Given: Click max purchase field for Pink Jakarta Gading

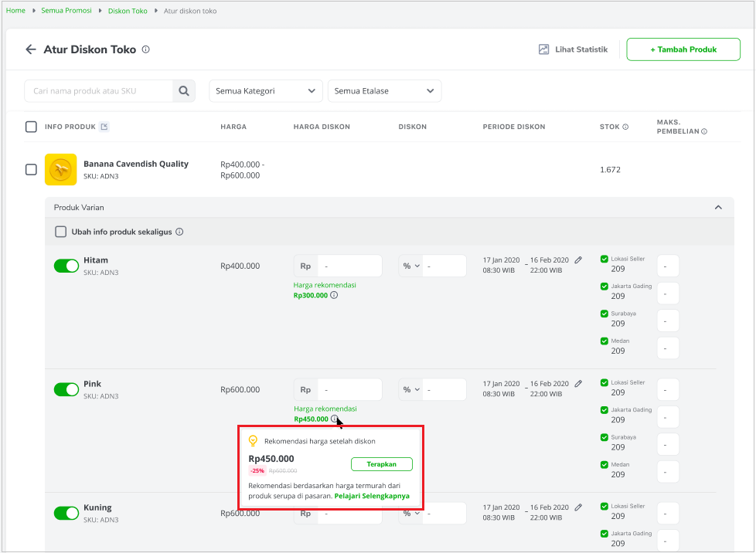Looking at the screenshot, I should (x=668, y=417).
